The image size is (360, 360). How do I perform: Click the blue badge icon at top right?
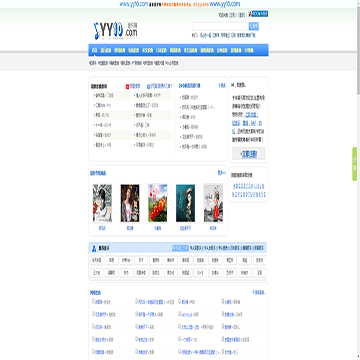tap(258, 14)
